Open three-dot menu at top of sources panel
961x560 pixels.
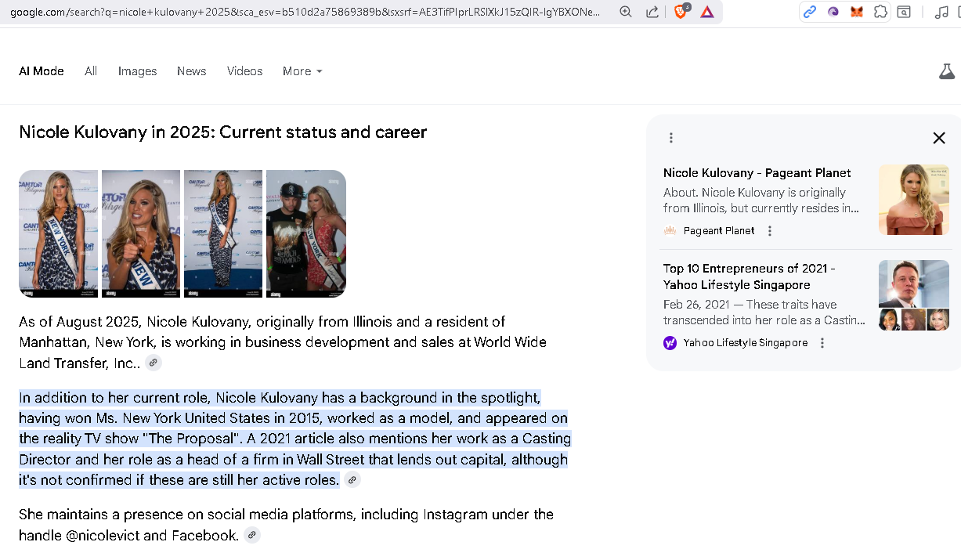(671, 138)
